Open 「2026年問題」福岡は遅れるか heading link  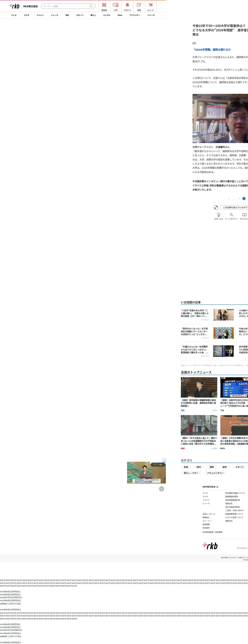(x=212, y=50)
